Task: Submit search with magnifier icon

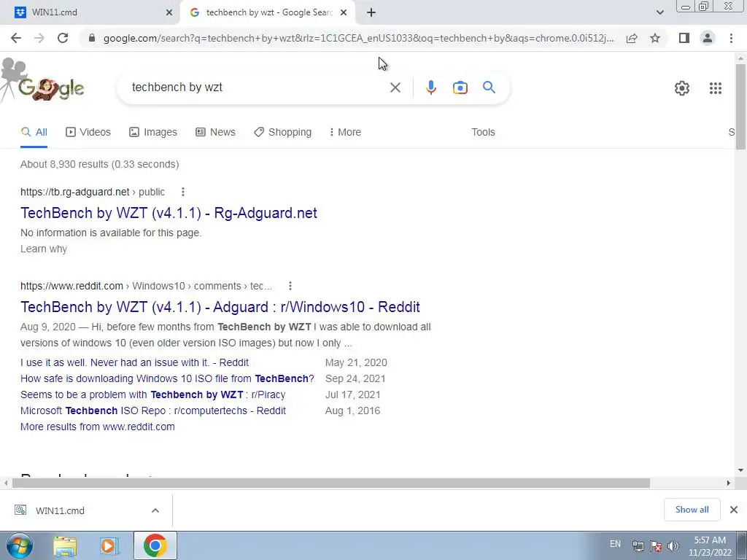Action: coord(489,87)
